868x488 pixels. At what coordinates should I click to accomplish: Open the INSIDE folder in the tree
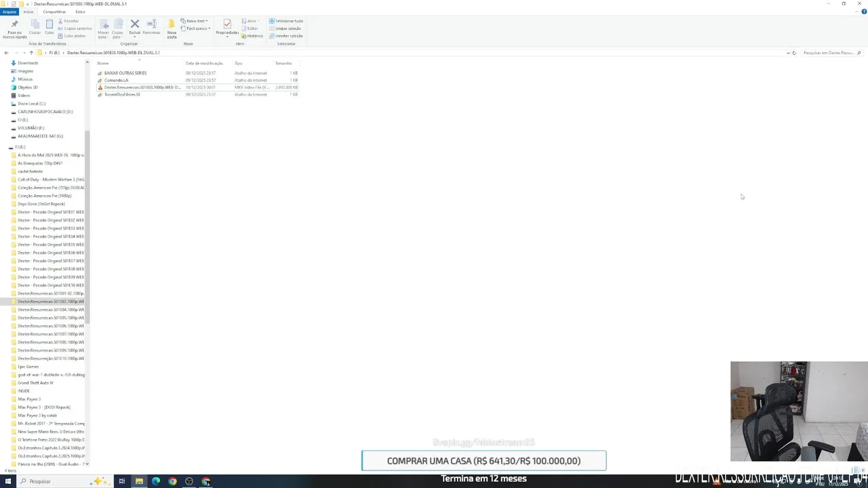coord(24,391)
